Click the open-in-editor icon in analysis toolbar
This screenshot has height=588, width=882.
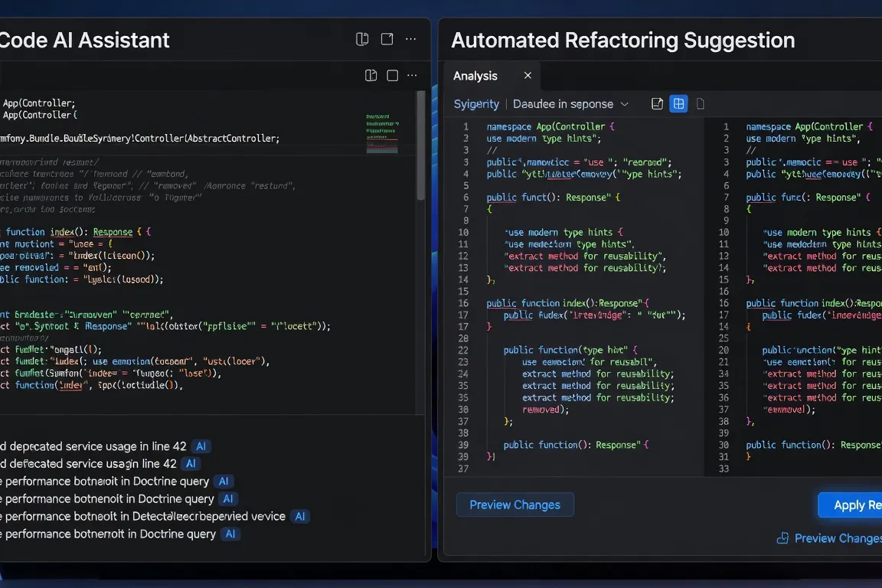point(657,104)
